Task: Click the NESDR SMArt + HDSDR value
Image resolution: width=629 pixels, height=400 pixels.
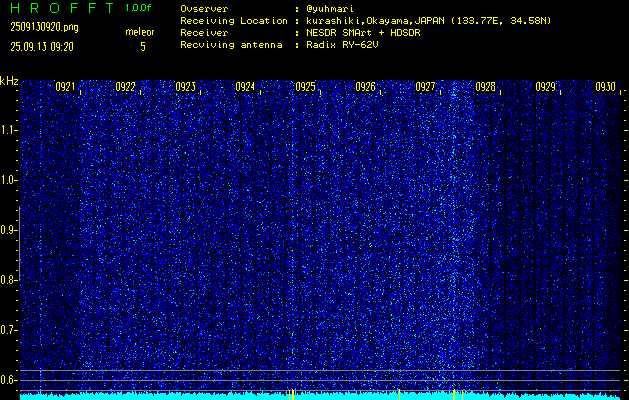Action: (x=363, y=33)
